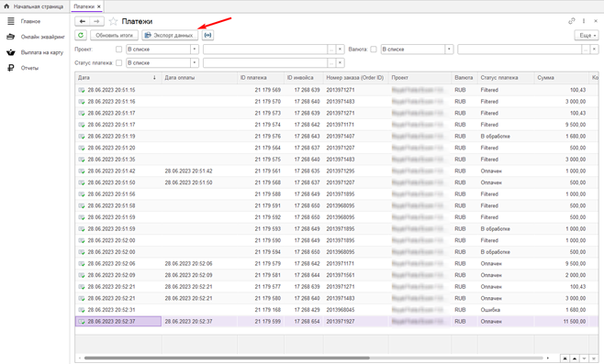The height and width of the screenshot is (364, 604).
Task: Move down one row button
Action: click(585, 358)
